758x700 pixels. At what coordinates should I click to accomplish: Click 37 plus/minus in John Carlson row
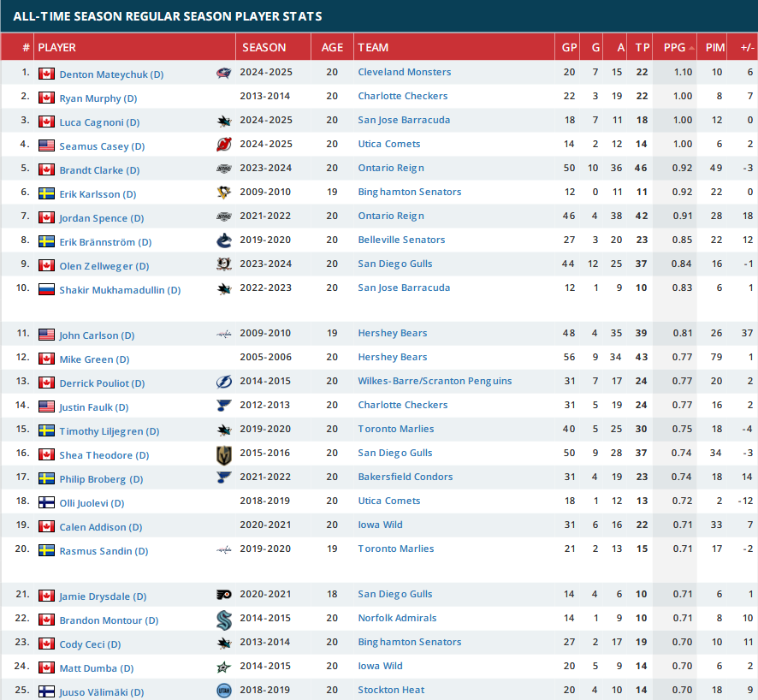[748, 333]
